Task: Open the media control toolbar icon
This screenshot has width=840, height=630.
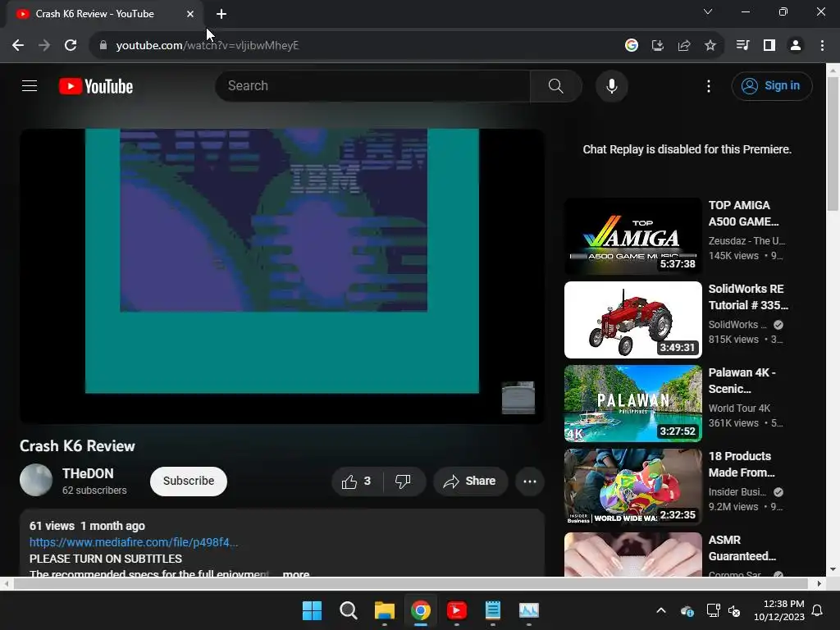Action: click(x=742, y=46)
